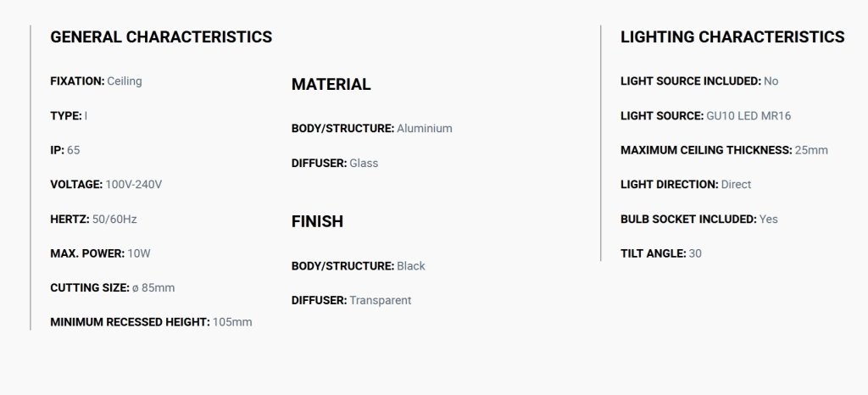Screen dimensions: 868x395
Task: Click the IP: 65 specification
Action: pos(64,150)
